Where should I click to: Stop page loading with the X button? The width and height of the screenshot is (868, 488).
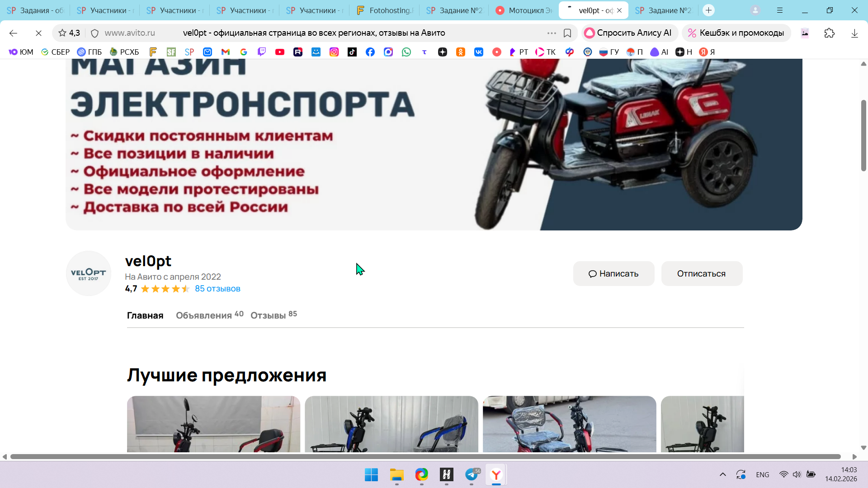click(38, 33)
